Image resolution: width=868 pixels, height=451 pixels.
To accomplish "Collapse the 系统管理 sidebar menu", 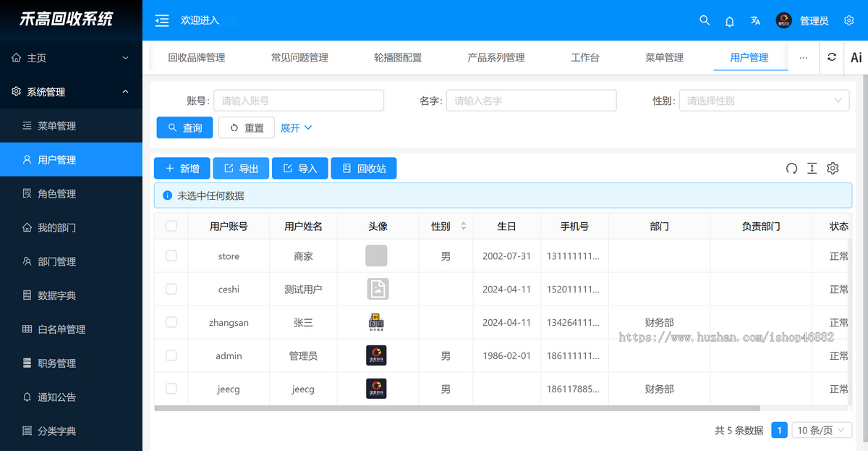I will 71,92.
